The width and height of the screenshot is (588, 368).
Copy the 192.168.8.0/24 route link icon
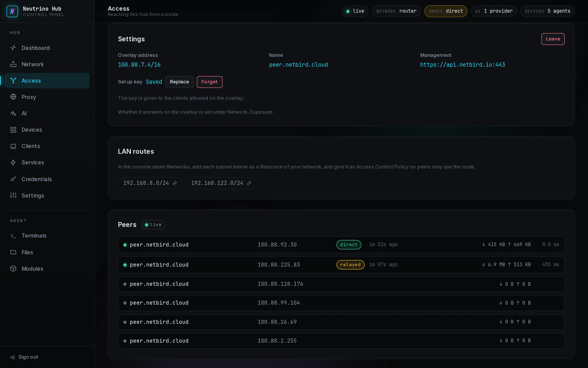[x=175, y=183]
